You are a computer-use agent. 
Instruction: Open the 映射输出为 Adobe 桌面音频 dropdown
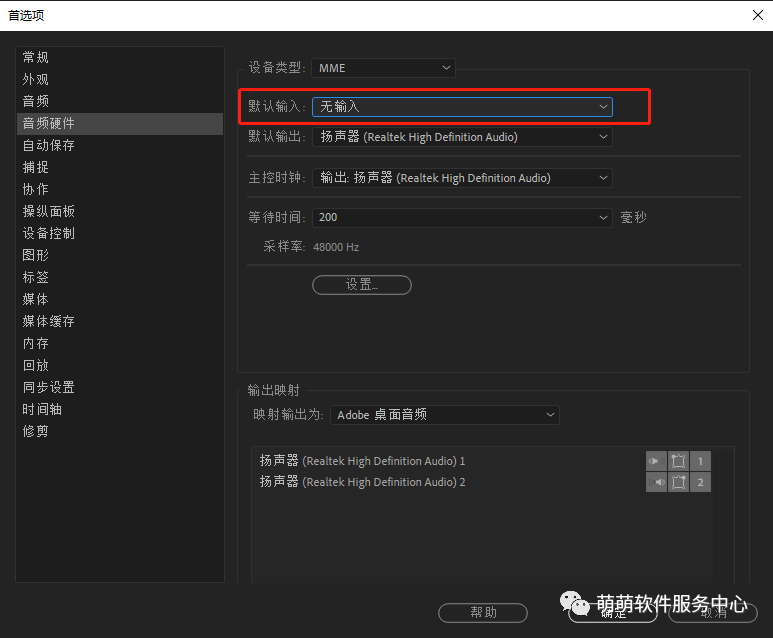445,415
